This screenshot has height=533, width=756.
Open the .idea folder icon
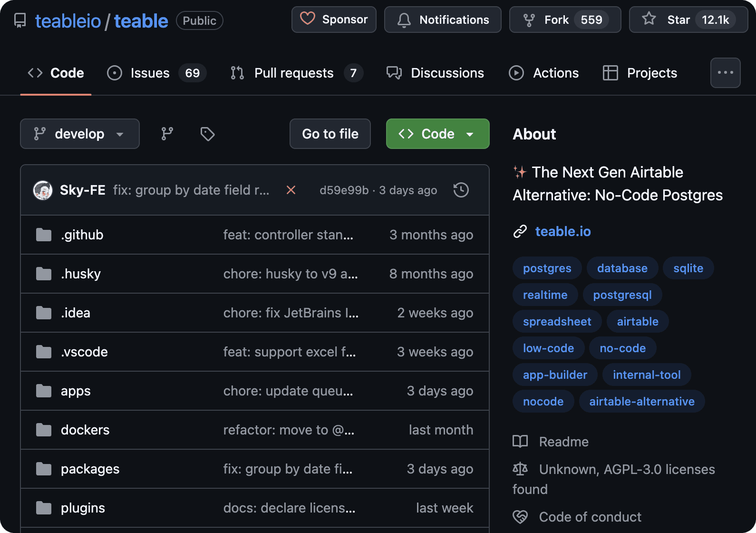[44, 313]
